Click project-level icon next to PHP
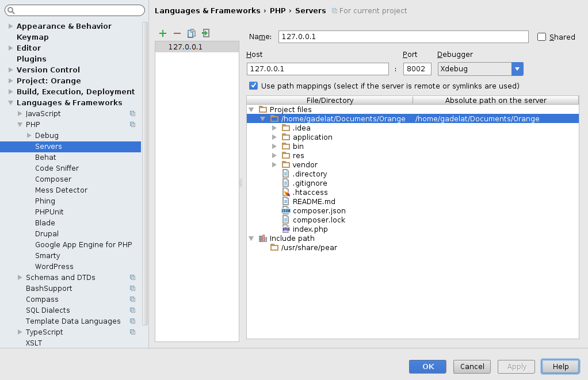The image size is (588, 380). coord(132,124)
